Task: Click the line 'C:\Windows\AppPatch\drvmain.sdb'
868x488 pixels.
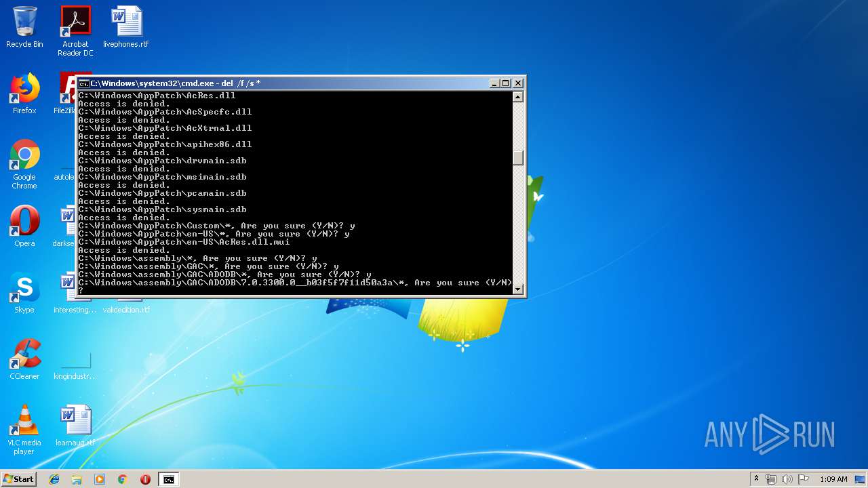Action: pyautogui.click(x=162, y=161)
